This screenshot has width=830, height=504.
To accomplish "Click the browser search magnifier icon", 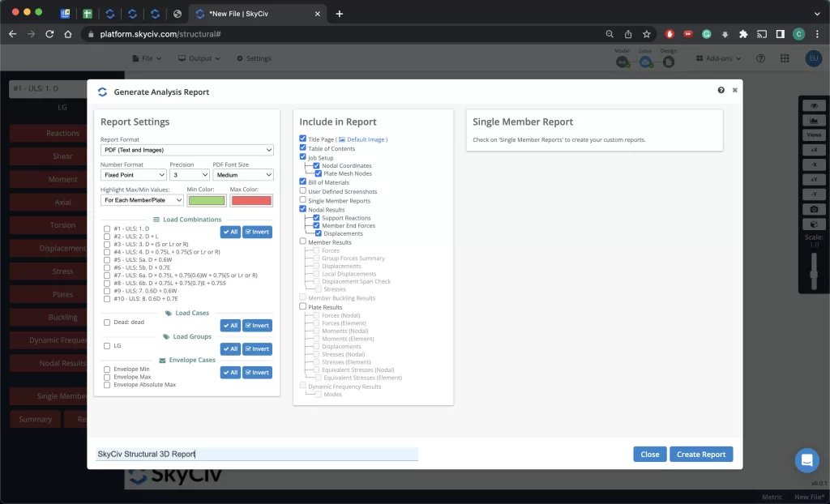I will click(610, 34).
